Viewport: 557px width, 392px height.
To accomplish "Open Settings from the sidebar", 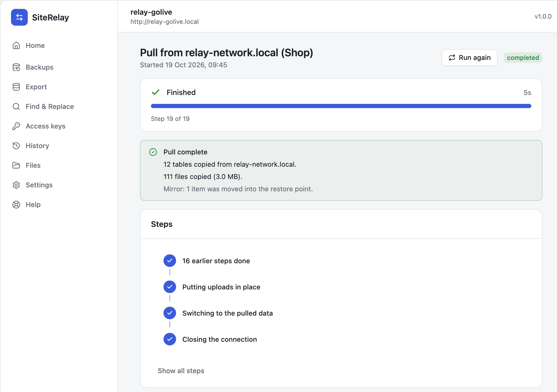I will click(x=39, y=185).
